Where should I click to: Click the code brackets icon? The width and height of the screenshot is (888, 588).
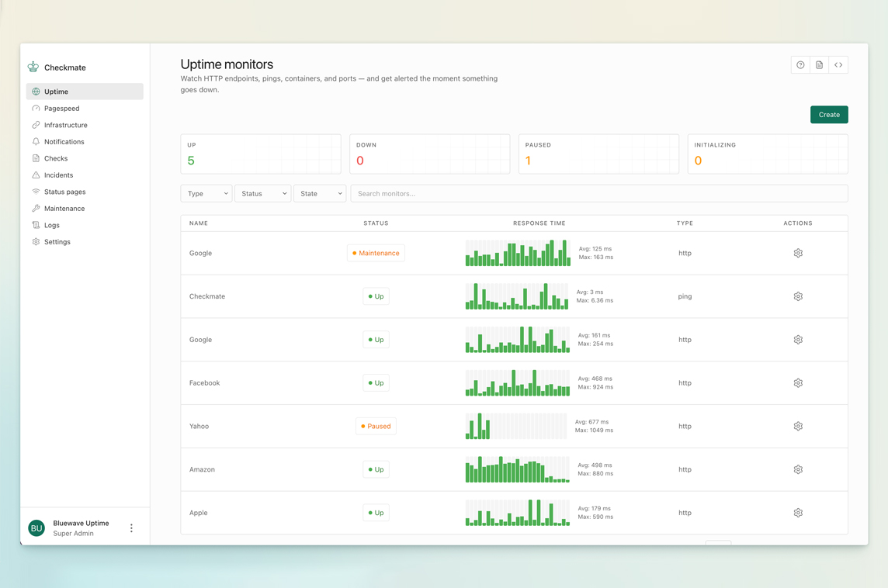[x=838, y=65]
